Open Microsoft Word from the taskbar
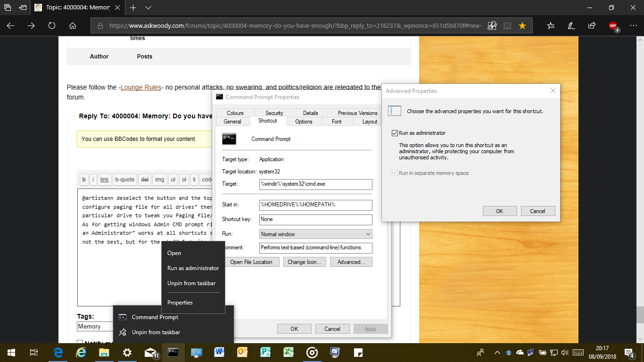 point(219,352)
